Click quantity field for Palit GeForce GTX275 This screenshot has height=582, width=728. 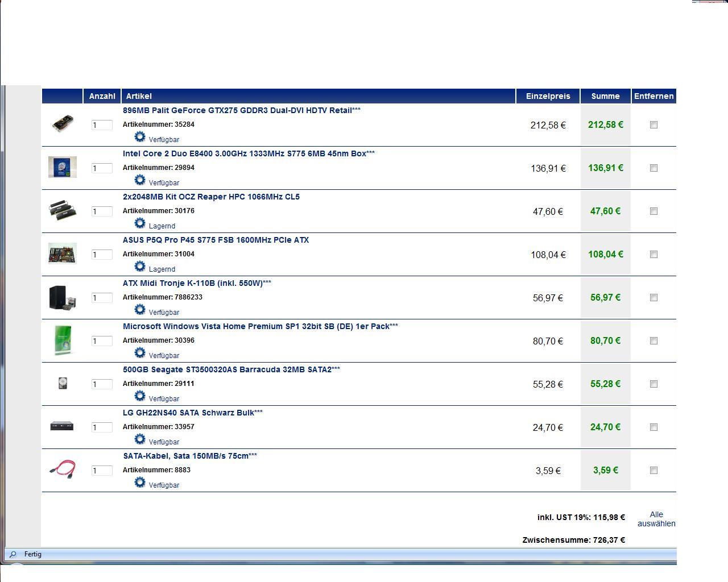click(102, 125)
